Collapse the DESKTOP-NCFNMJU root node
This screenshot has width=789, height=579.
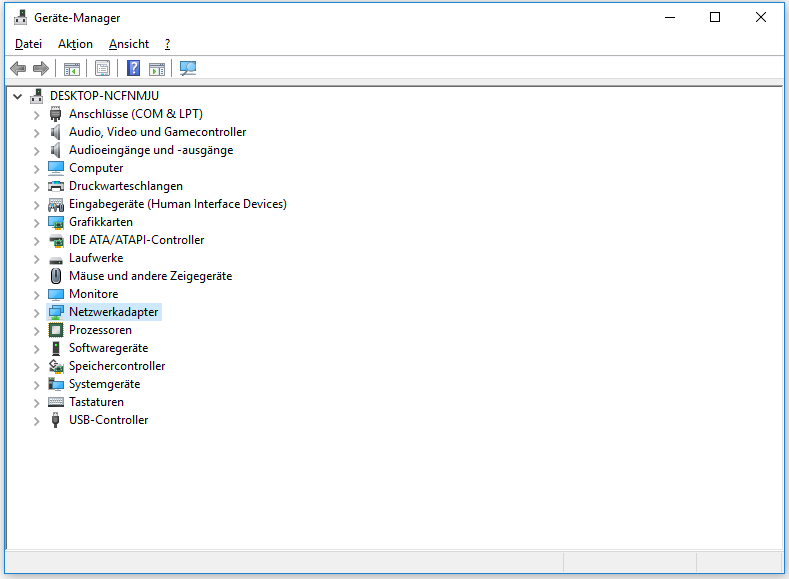click(x=18, y=96)
